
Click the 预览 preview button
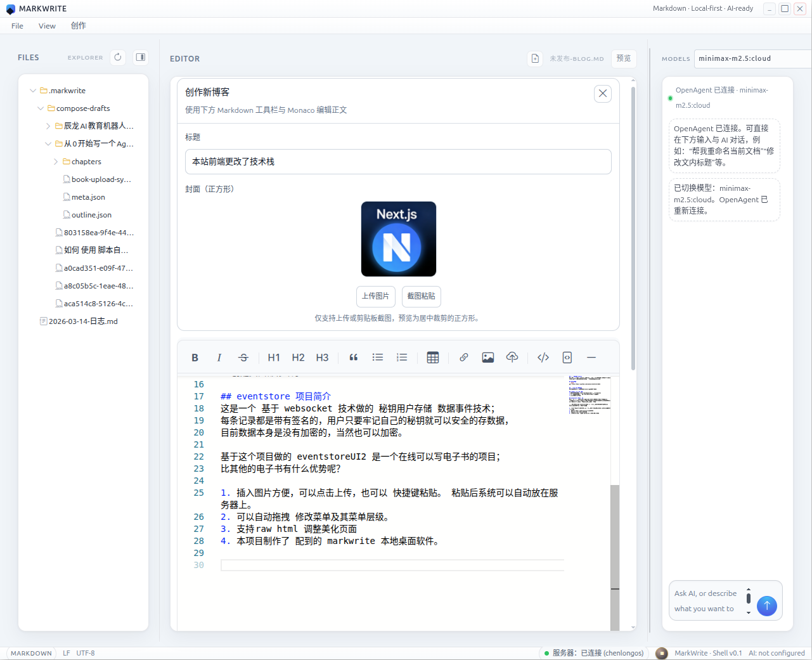[x=624, y=58]
